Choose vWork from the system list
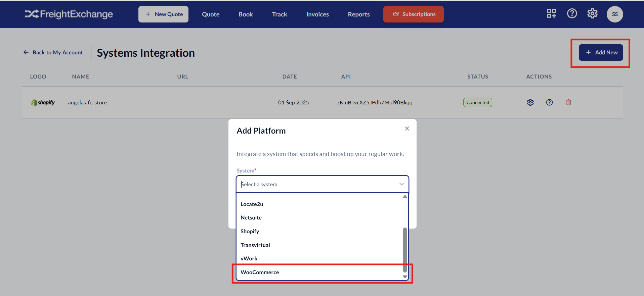Image resolution: width=644 pixels, height=296 pixels. click(x=319, y=258)
